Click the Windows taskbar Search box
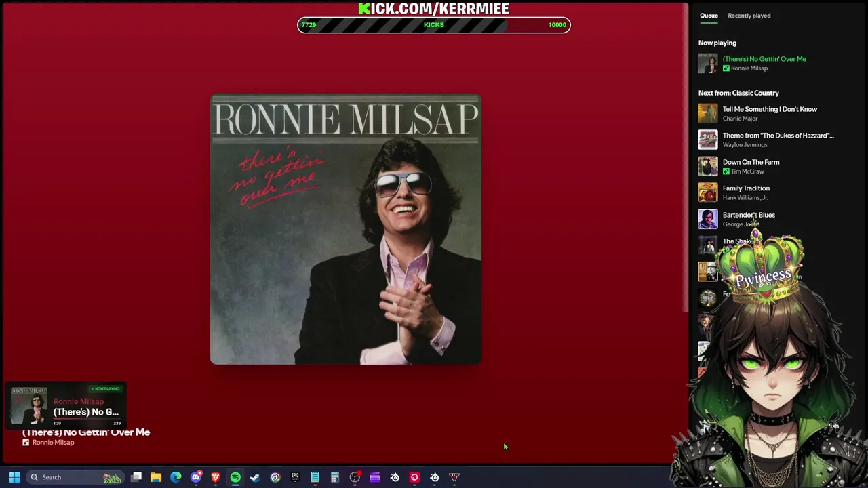868x488 pixels. click(x=75, y=477)
